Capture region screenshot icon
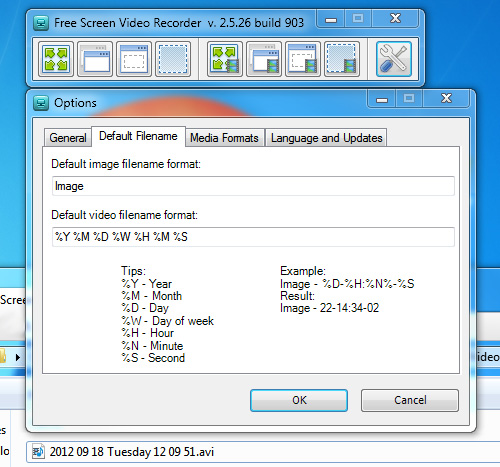This screenshot has height=467, width=500. point(173,59)
